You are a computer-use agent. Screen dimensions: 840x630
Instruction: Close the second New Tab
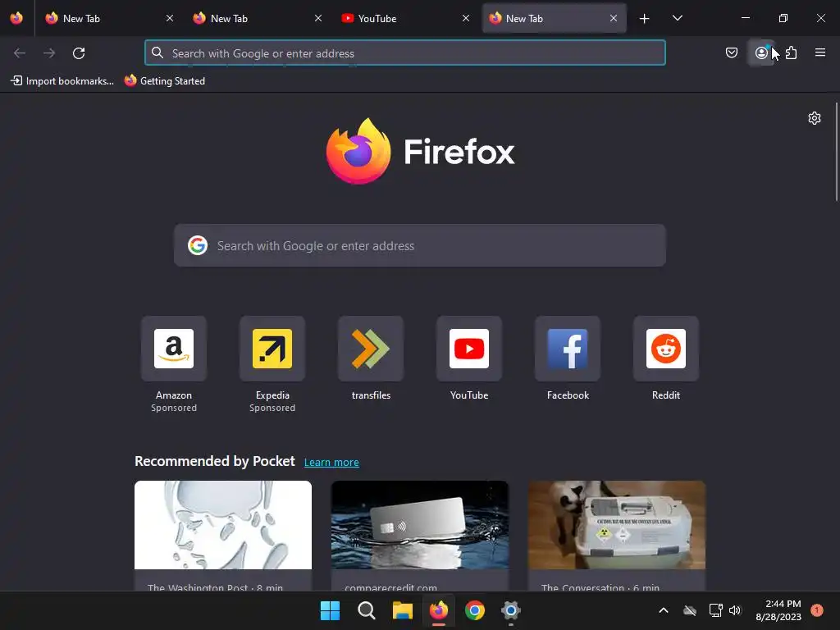point(318,18)
